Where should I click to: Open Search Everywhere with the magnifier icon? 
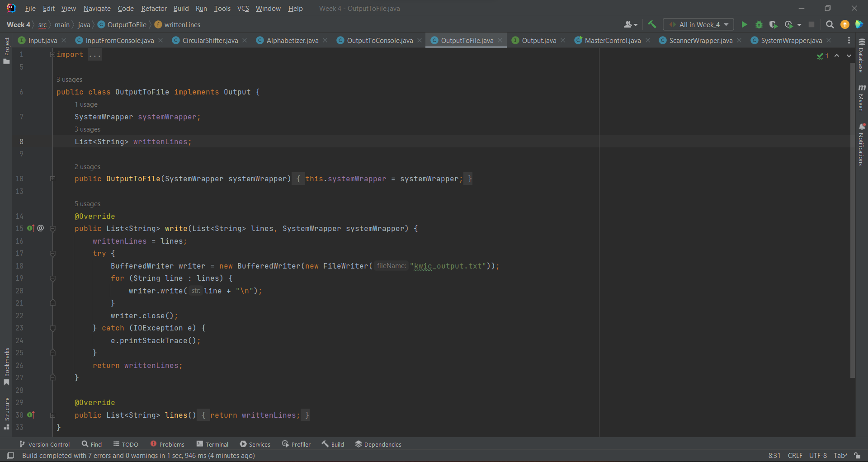pos(830,24)
